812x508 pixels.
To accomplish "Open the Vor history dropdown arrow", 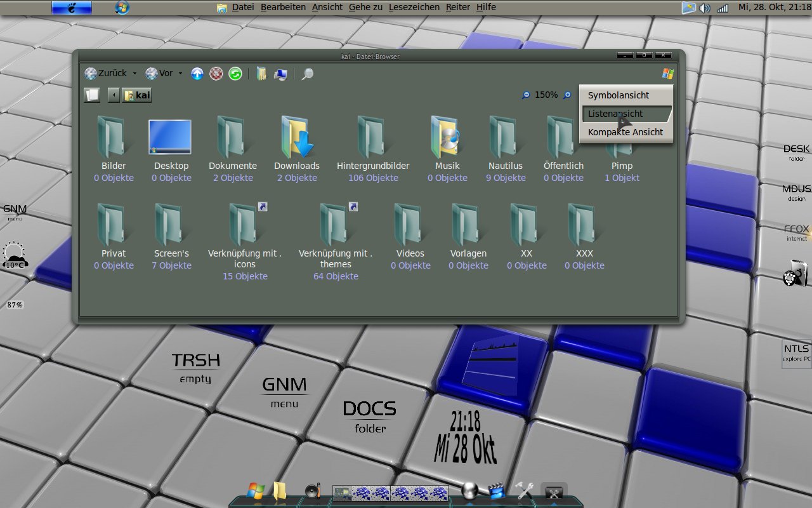I will click(180, 74).
